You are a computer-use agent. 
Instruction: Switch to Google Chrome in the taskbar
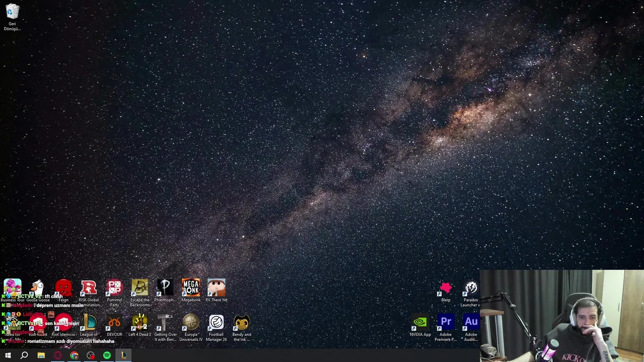click(74, 355)
